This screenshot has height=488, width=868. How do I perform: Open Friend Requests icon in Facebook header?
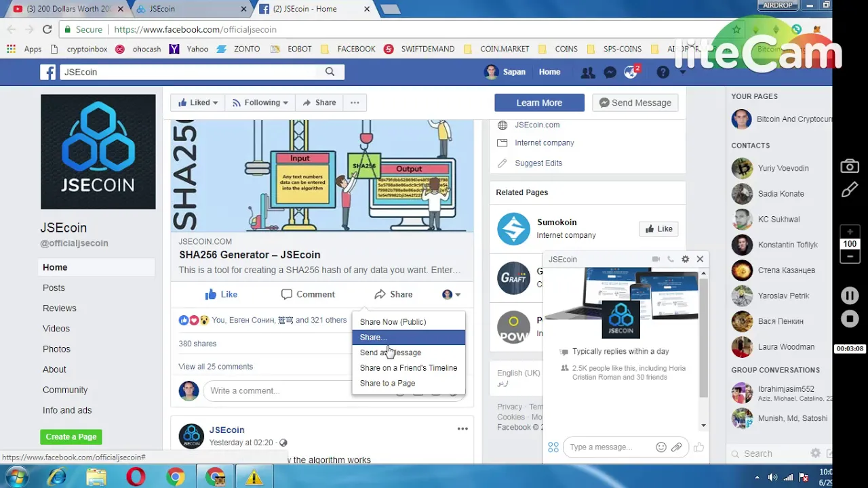click(587, 73)
